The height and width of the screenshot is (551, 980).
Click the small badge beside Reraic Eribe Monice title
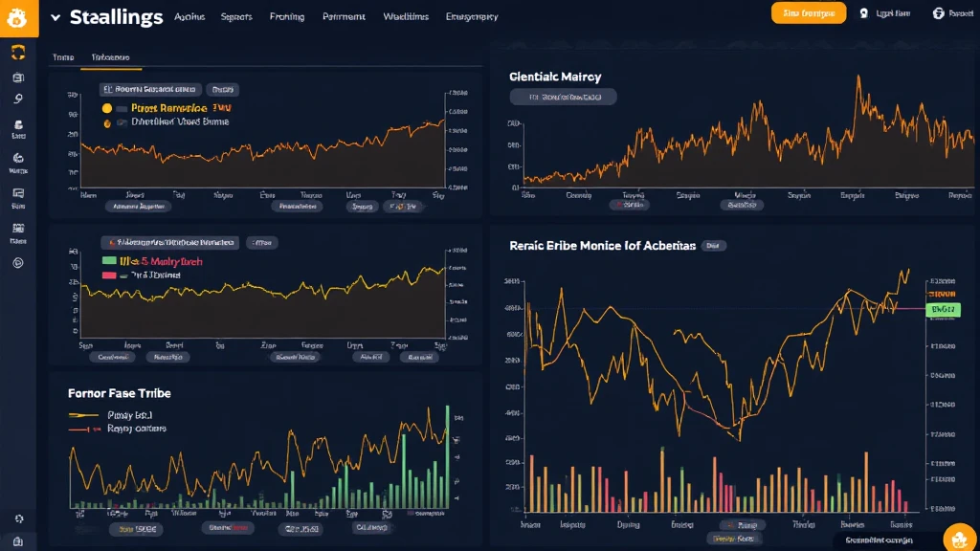pyautogui.click(x=714, y=246)
